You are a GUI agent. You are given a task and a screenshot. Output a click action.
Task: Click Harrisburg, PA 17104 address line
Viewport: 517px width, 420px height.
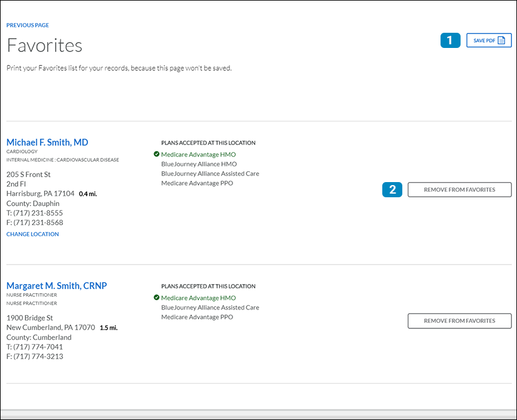coord(40,194)
